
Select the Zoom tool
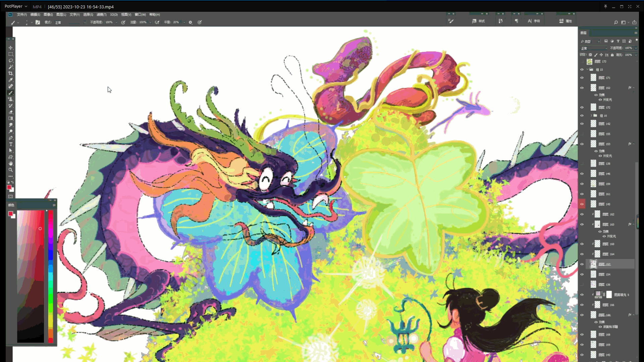click(x=11, y=170)
